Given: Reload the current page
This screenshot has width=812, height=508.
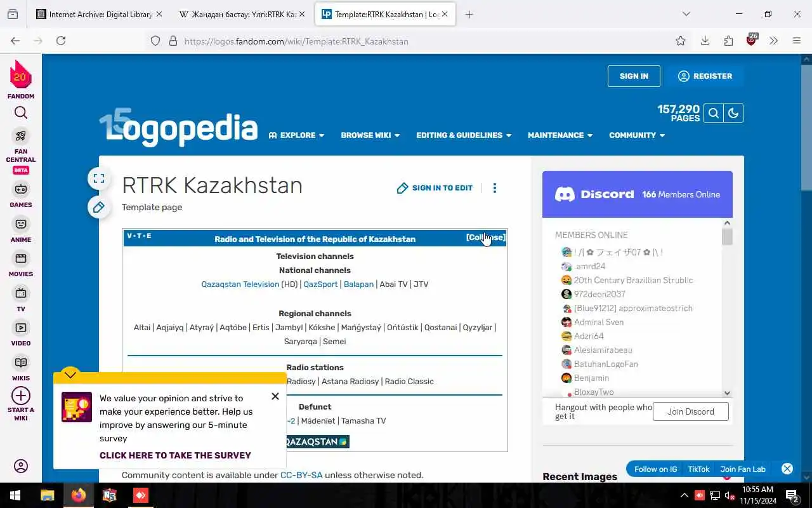Looking at the screenshot, I should (x=61, y=41).
